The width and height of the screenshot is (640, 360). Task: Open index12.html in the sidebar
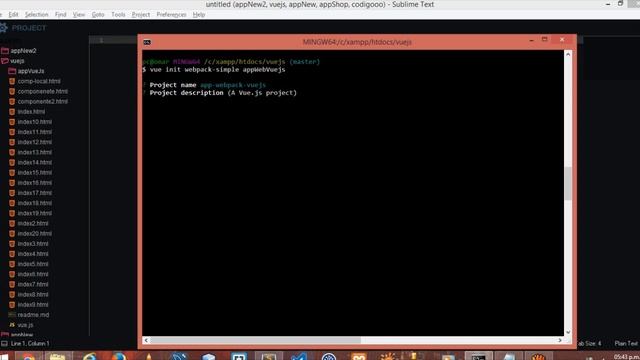pyautogui.click(x=35, y=142)
